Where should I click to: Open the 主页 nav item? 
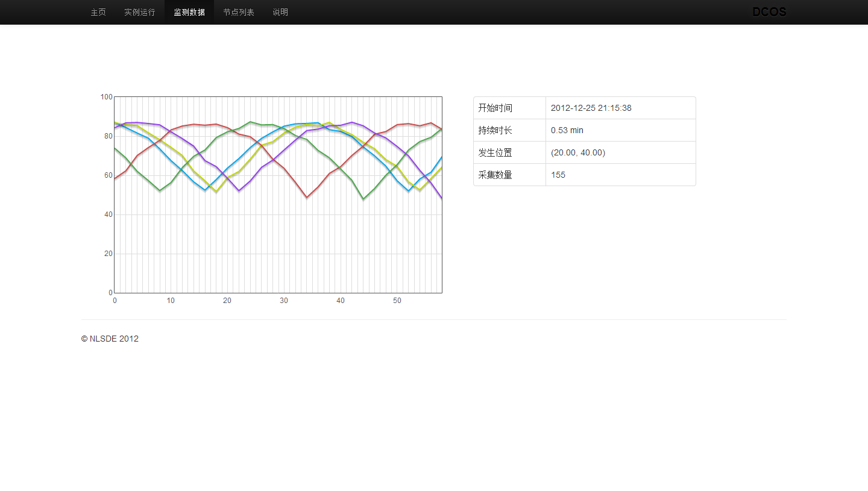[x=98, y=12]
